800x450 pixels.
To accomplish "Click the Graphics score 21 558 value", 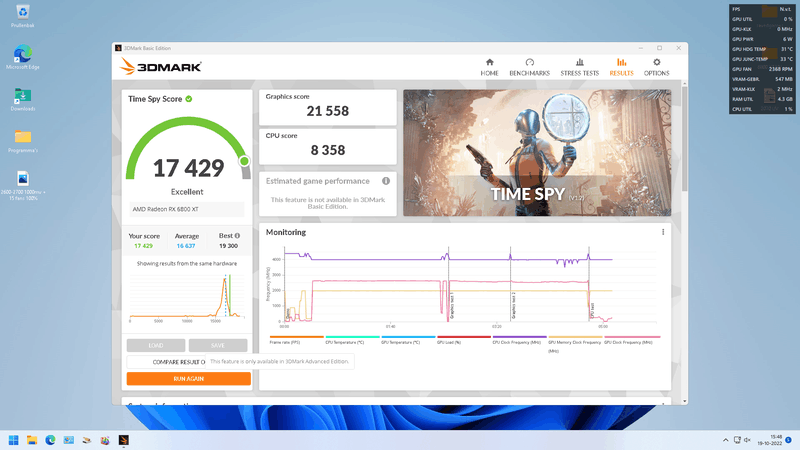I will 328,111.
